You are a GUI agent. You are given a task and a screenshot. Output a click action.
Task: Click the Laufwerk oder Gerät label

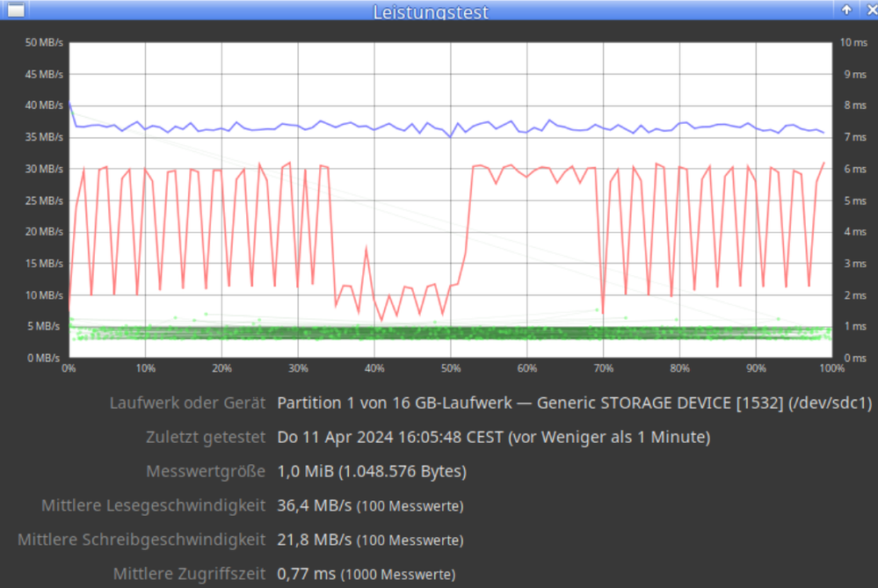tap(187, 403)
